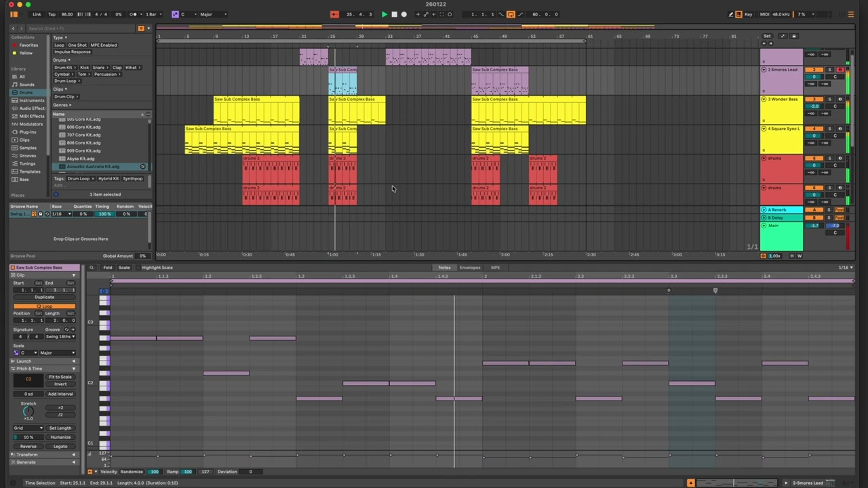Toggle the metronome icon
The height and width of the screenshot is (488, 868).
point(134,14)
